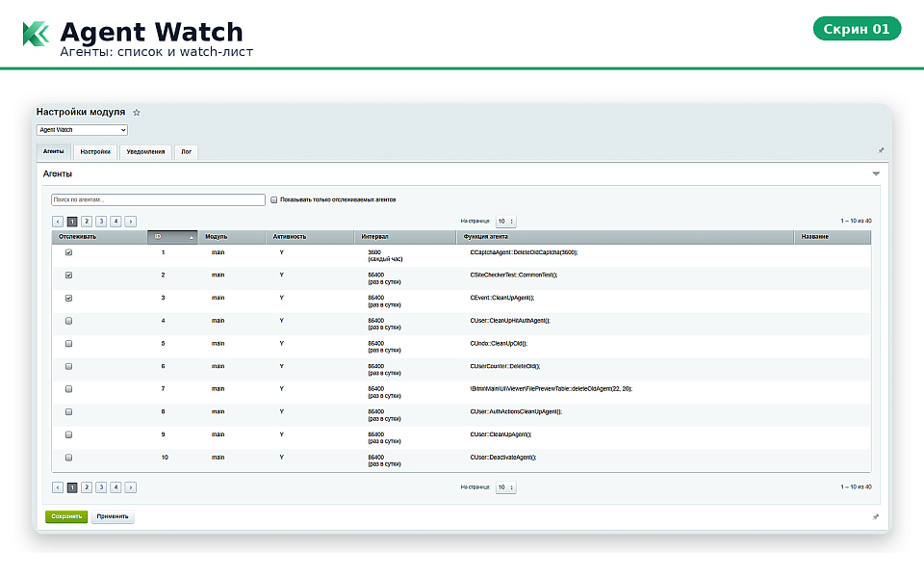924x578 pixels.
Task: Click the Поиск по агентам search field
Action: click(x=158, y=199)
